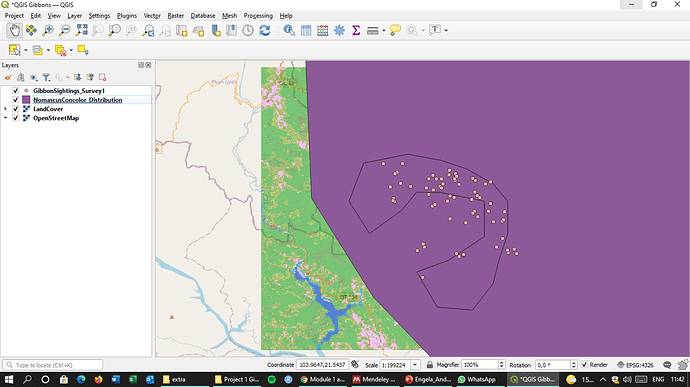Click the Zoom Full extent icon
This screenshot has width=690, height=387.
coord(81,30)
